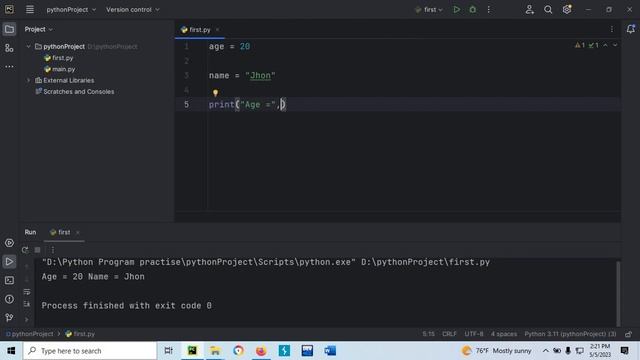Select first.py in the project tree
The image size is (640, 360).
tap(58, 58)
